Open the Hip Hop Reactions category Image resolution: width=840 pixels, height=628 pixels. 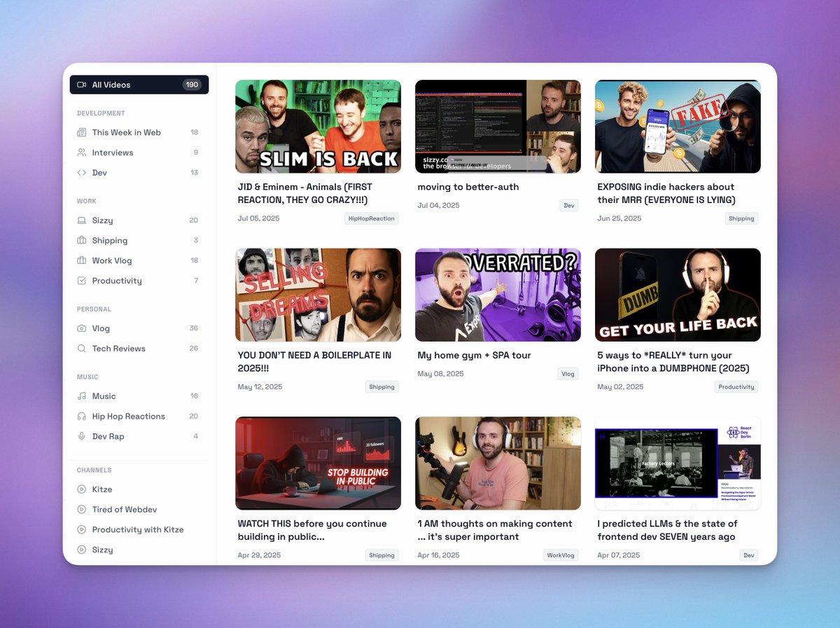(x=139, y=417)
